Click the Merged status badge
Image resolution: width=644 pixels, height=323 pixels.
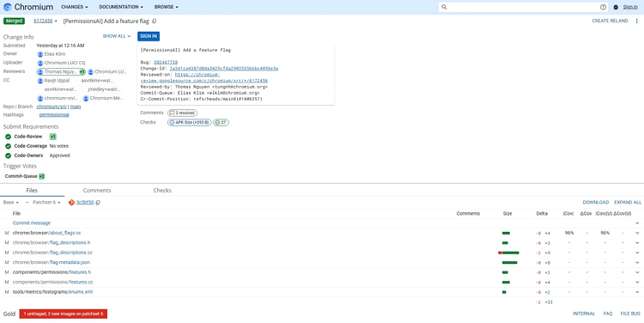(x=14, y=21)
